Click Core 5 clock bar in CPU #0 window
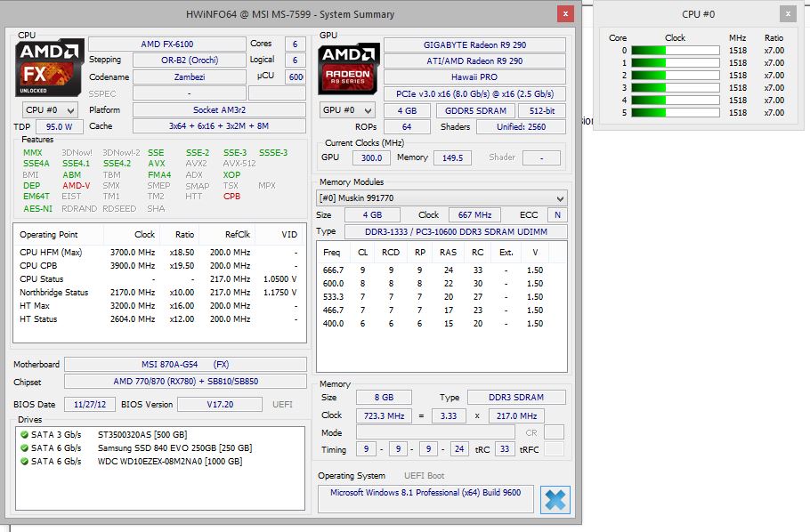This screenshot has width=810, height=532. 676,112
